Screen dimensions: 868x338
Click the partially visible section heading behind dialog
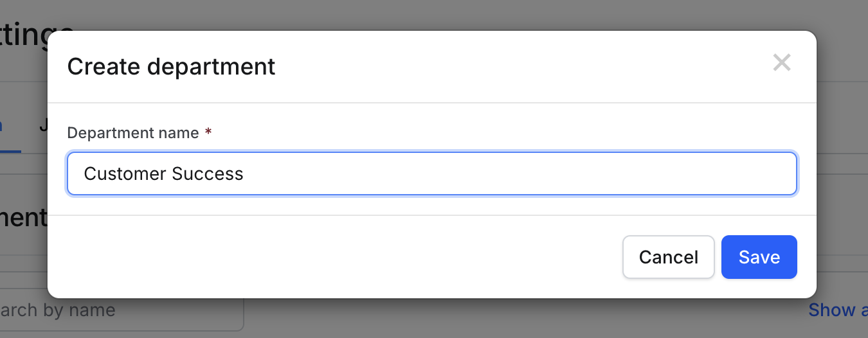click(24, 217)
